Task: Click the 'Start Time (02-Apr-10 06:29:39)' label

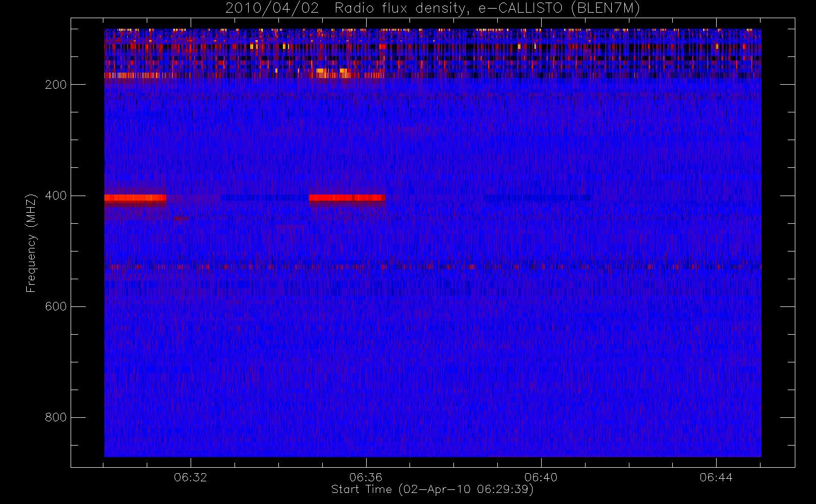Action: point(432,489)
